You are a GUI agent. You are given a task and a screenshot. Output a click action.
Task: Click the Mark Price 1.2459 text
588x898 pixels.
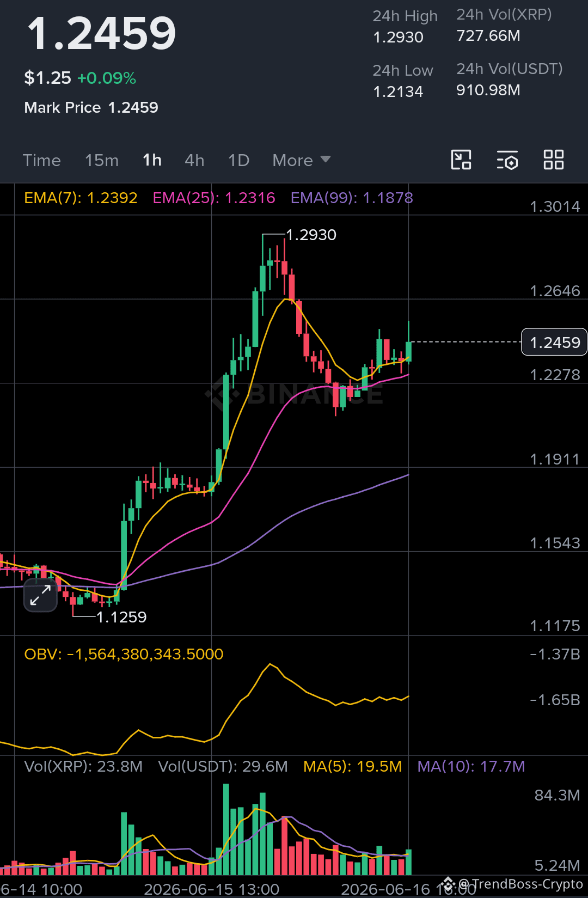(x=91, y=107)
